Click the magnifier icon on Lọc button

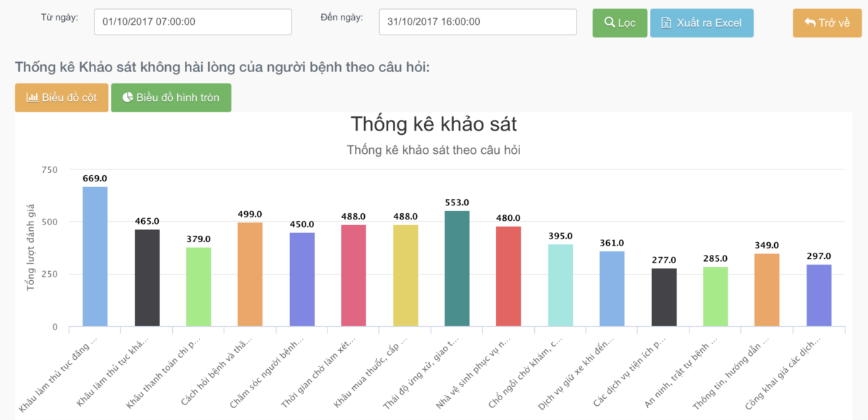tap(609, 23)
